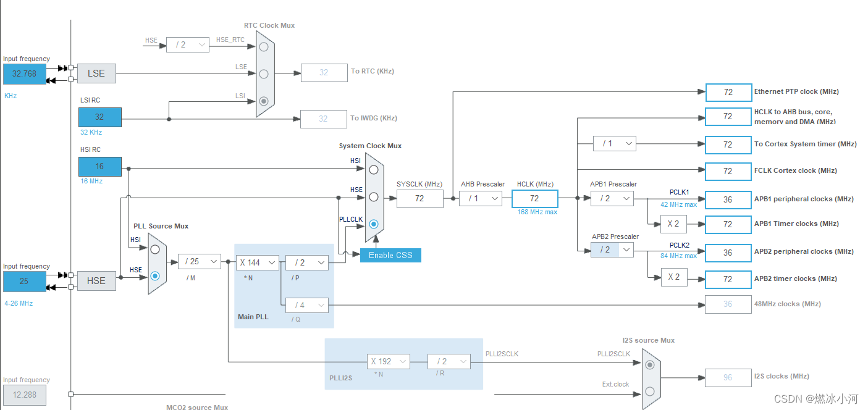Viewport: 868px width, 410px height.
Task: Click the 84 MHz max label
Action: tap(678, 256)
